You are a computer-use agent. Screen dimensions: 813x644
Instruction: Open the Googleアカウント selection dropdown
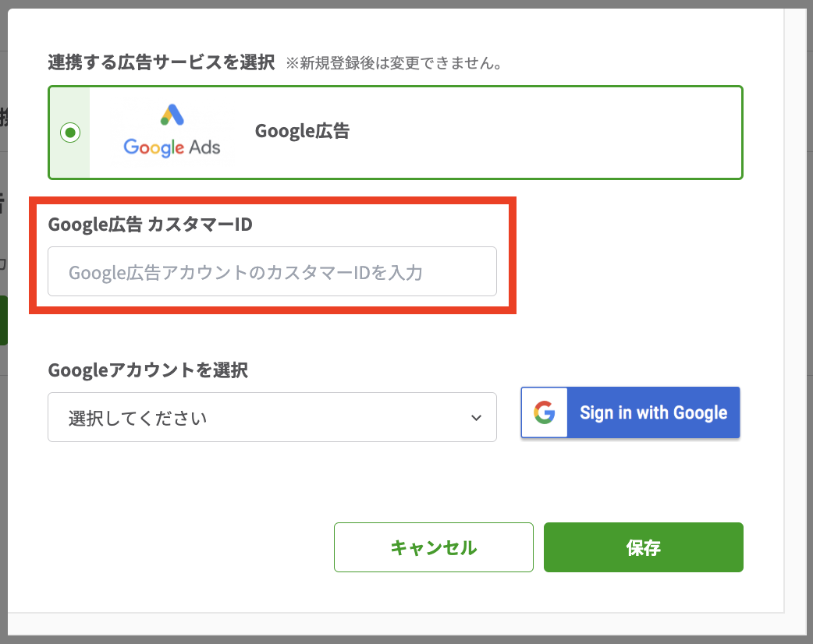click(x=272, y=417)
